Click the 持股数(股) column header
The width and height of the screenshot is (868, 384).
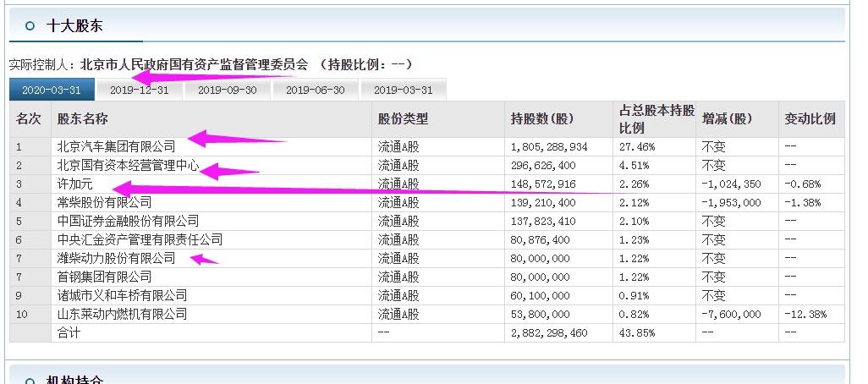542,118
